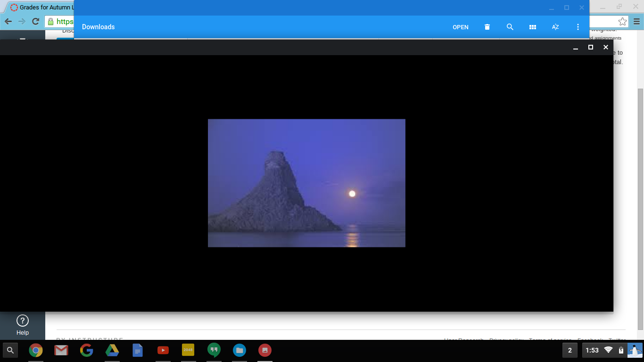Delete the file using the trash icon
644x362 pixels.
pyautogui.click(x=487, y=27)
